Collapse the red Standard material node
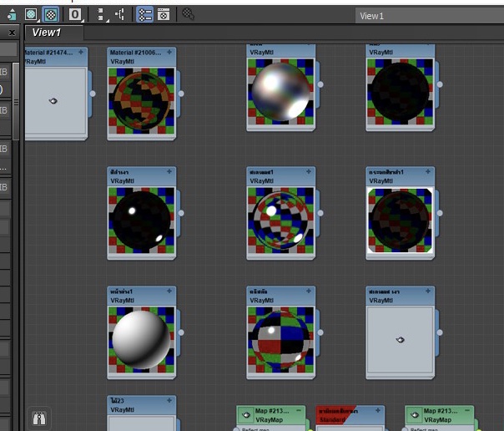Image resolution: width=504 pixels, height=431 pixels. 379,411
